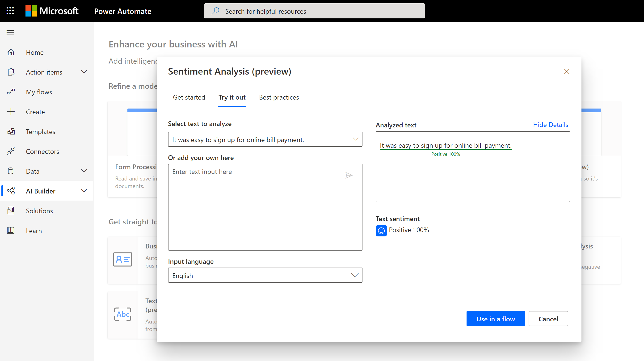Click the Home icon in sidebar

[11, 52]
